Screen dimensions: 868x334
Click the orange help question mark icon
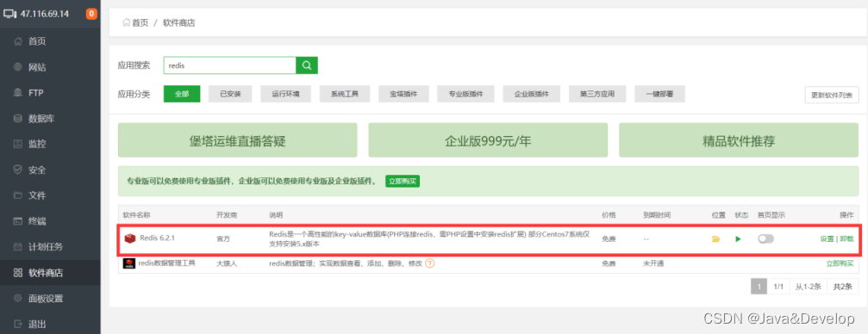[x=429, y=263]
